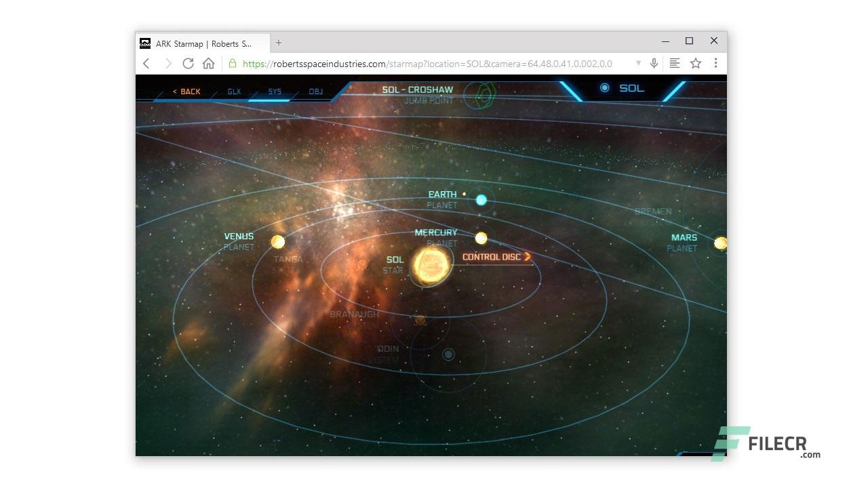Minimize the browser window
Viewport: 868px width, 488px height.
coord(665,41)
